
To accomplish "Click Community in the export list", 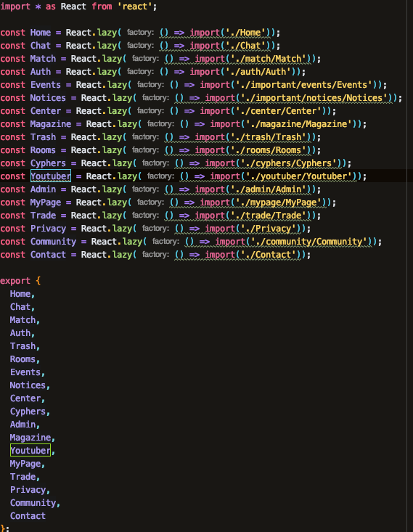I will tap(33, 503).
